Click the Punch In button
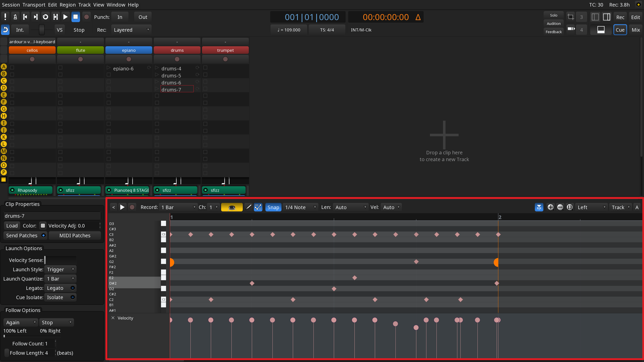 [120, 17]
